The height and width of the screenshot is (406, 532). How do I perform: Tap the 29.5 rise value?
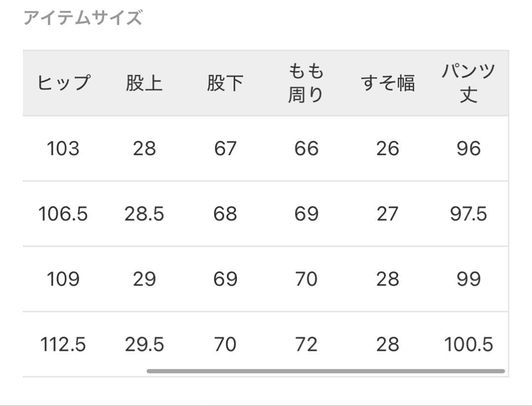[x=144, y=344]
